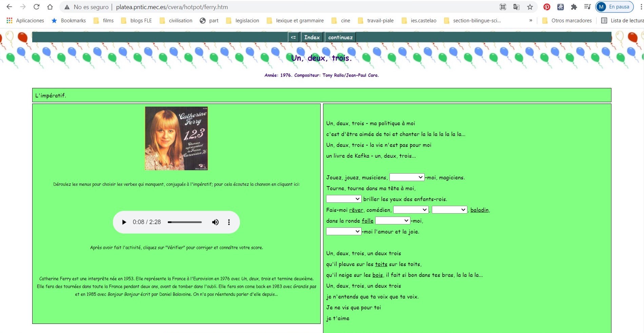Open the extensions puzzle piece icon
644x333 pixels.
pos(574,7)
